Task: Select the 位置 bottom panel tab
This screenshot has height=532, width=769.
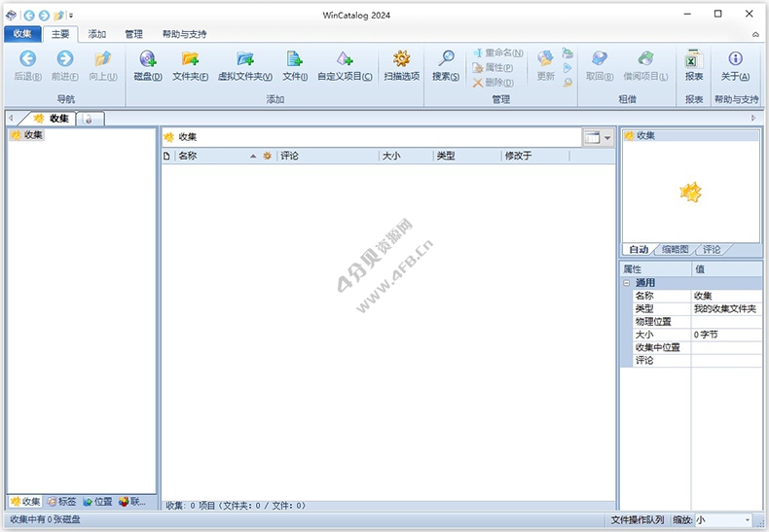Action: pyautogui.click(x=97, y=502)
